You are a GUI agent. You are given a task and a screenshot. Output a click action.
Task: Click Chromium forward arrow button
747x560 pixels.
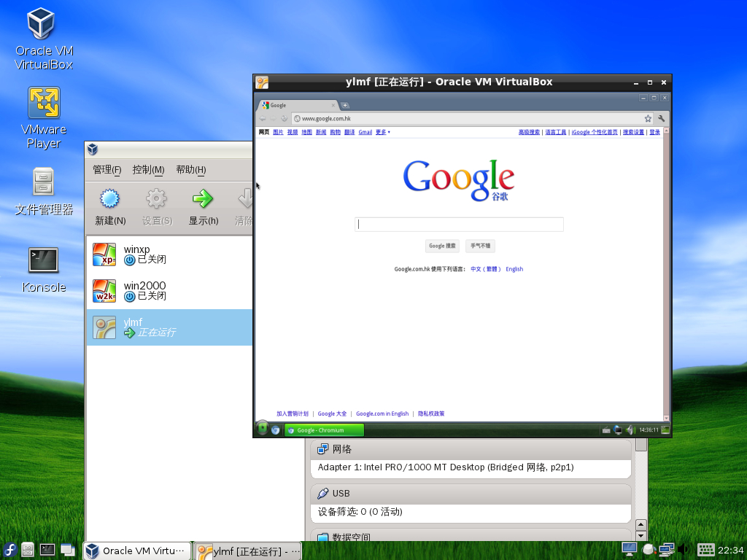tap(274, 119)
